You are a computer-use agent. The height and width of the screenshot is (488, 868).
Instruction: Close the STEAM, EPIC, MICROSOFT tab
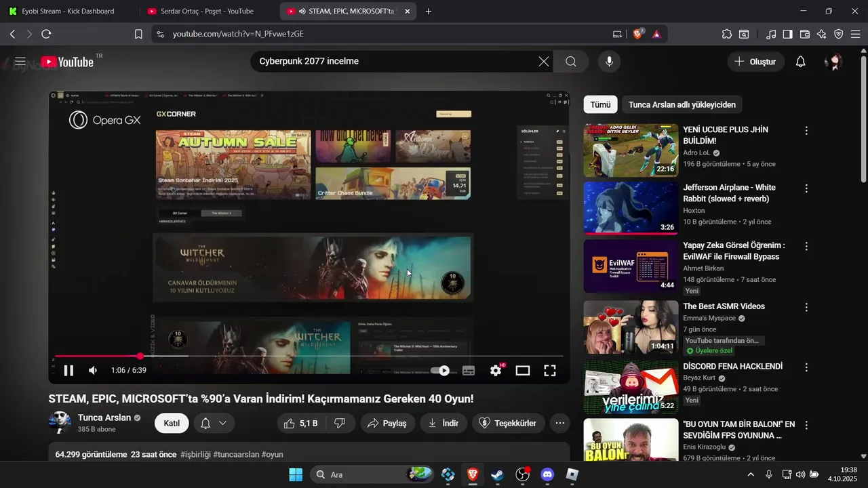point(407,12)
